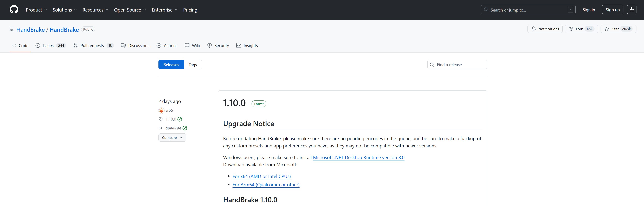Screen dimensions: 644x206
Task: Open the Wiki tab
Action: (x=192, y=46)
